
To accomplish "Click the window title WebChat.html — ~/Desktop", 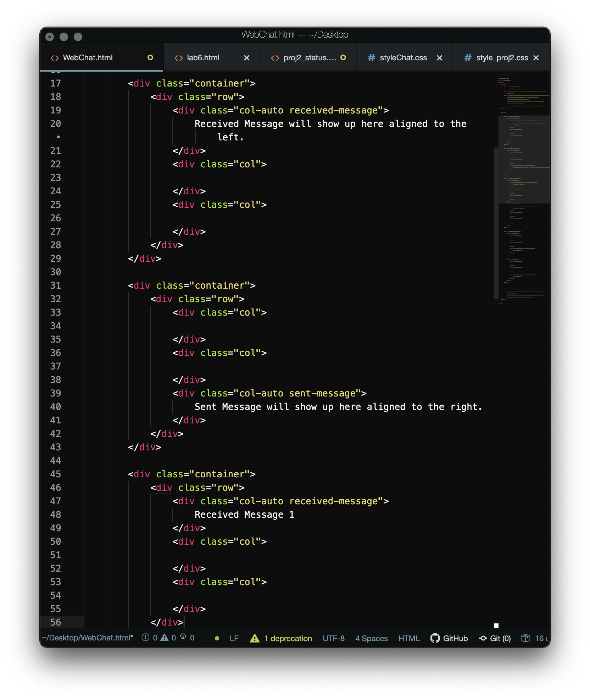I will click(295, 35).
